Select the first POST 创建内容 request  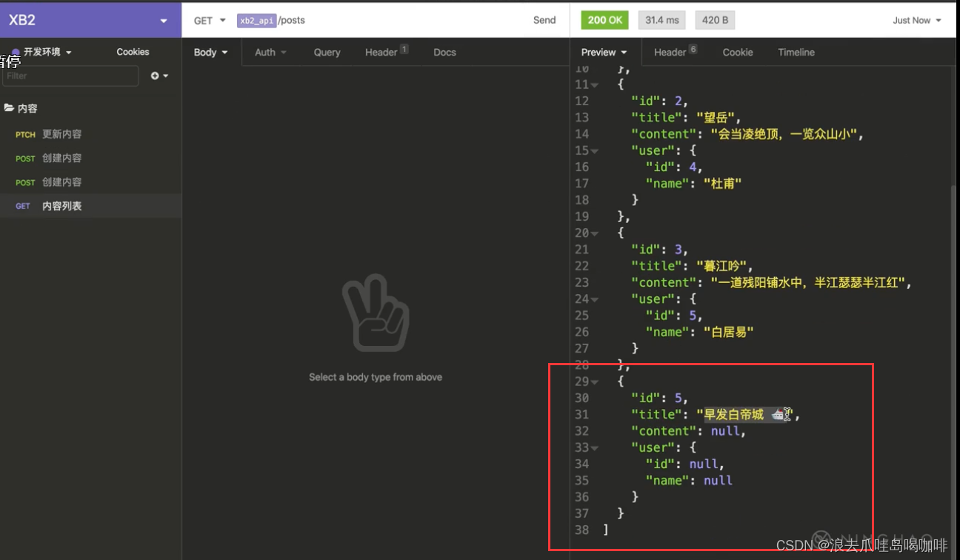[90, 158]
